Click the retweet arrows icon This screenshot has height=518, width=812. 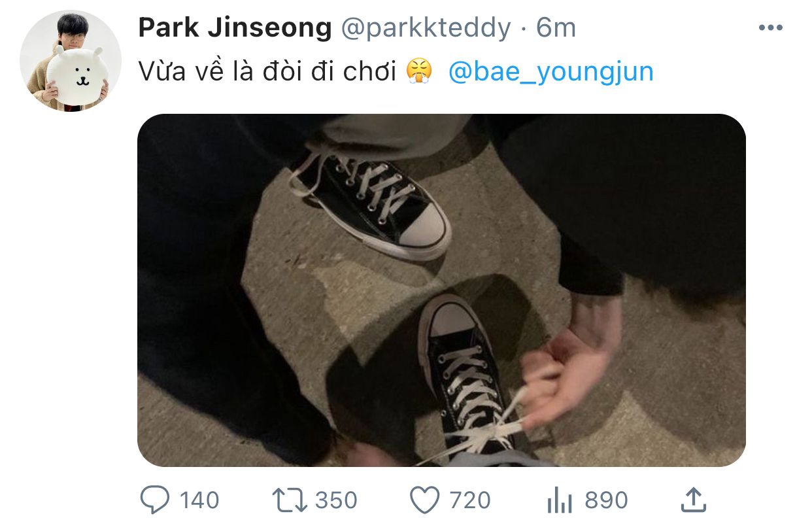289,500
